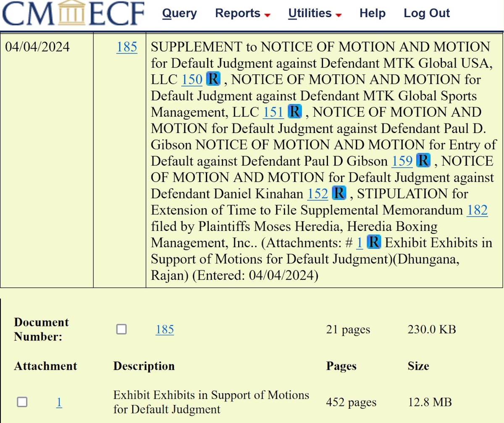This screenshot has width=504, height=423.
Task: Click the '452 pages' value
Action: coord(351,402)
